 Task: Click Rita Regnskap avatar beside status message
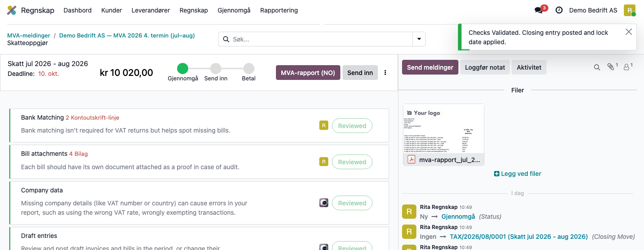409,212
